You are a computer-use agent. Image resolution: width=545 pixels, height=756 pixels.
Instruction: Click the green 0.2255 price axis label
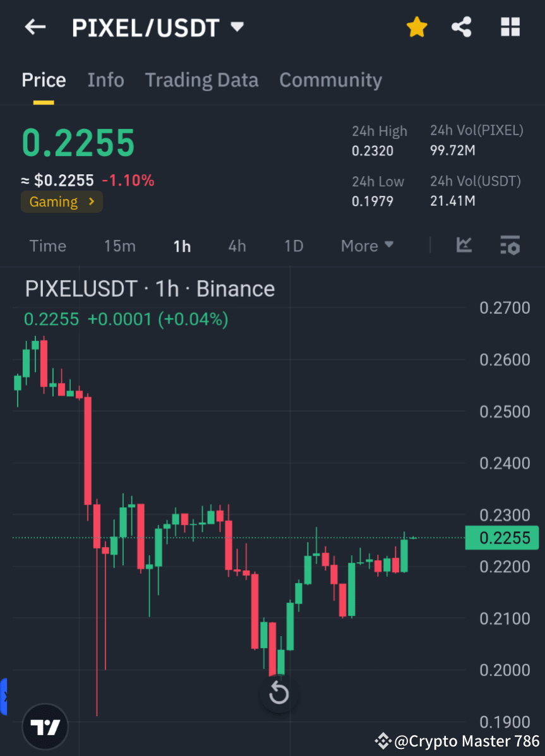click(502, 537)
